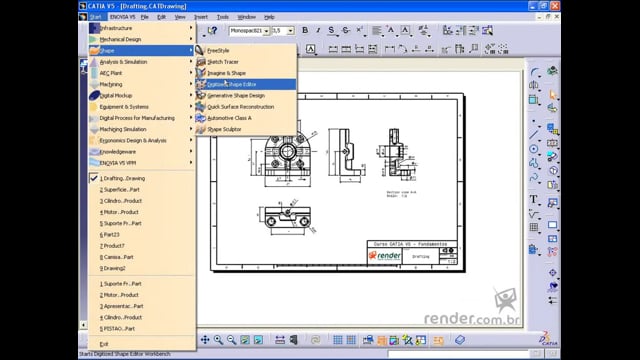This screenshot has height=360, width=640.
Task: Expand Machining Simulation submenu
Action: (x=142, y=129)
